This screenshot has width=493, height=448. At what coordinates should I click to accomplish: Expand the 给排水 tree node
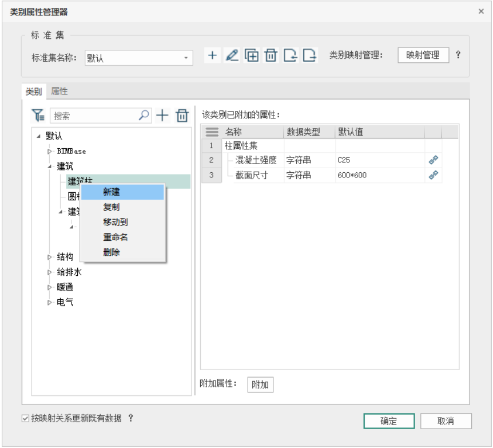pos(50,272)
